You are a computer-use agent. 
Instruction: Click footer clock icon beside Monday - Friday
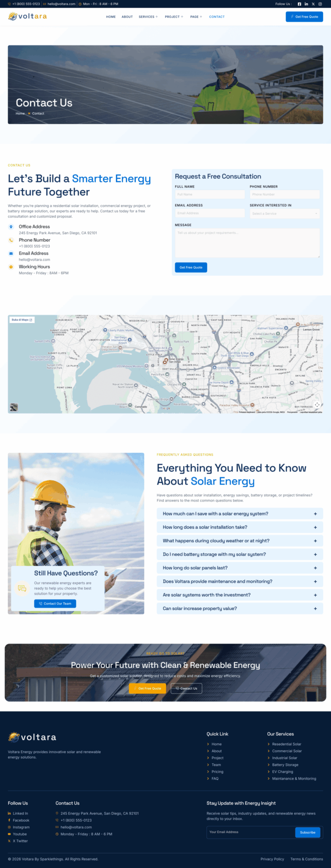pyautogui.click(x=57, y=834)
